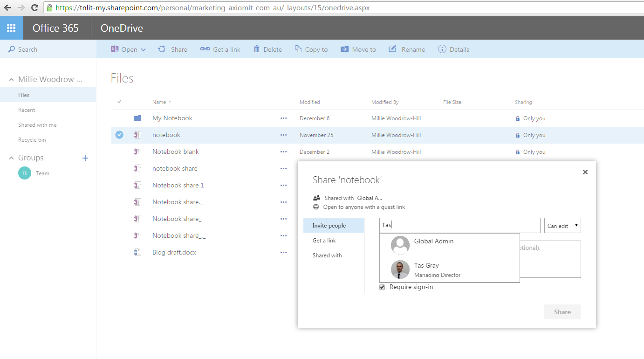
Task: Toggle the select-all checkmark in the header
Action: (x=119, y=102)
